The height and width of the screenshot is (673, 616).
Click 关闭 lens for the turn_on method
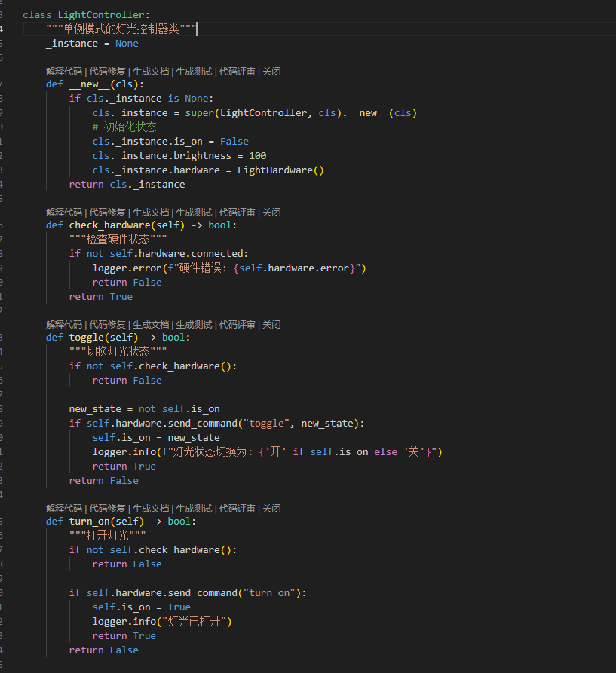pyautogui.click(x=271, y=508)
